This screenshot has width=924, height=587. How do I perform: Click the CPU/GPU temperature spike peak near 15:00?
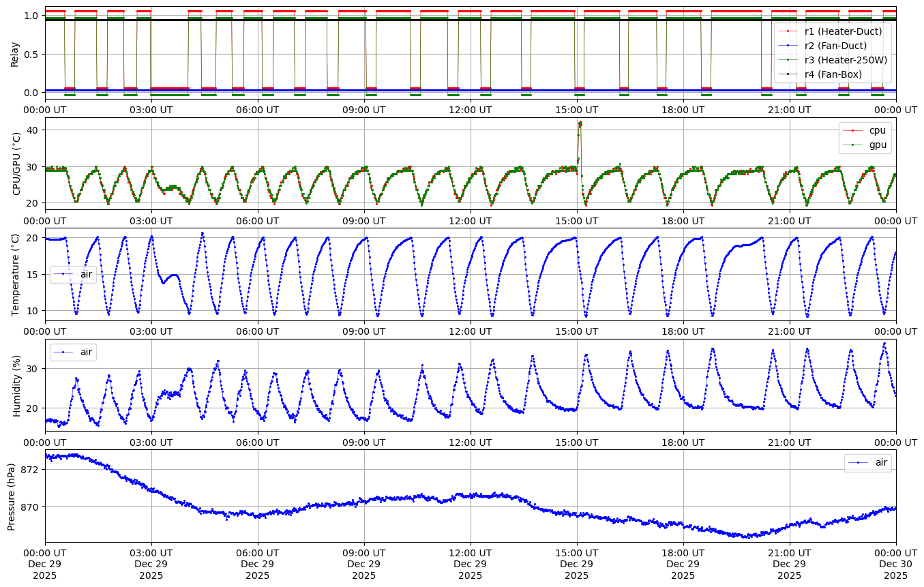pyautogui.click(x=580, y=123)
